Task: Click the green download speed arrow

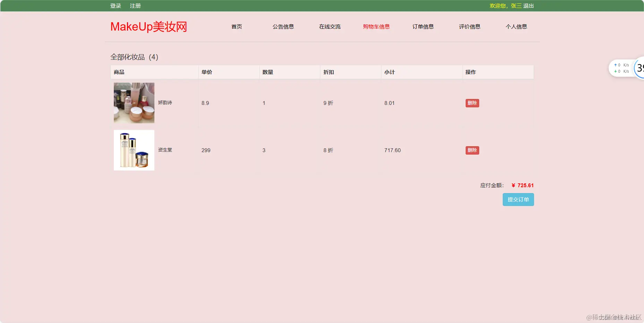Action: [x=615, y=71]
